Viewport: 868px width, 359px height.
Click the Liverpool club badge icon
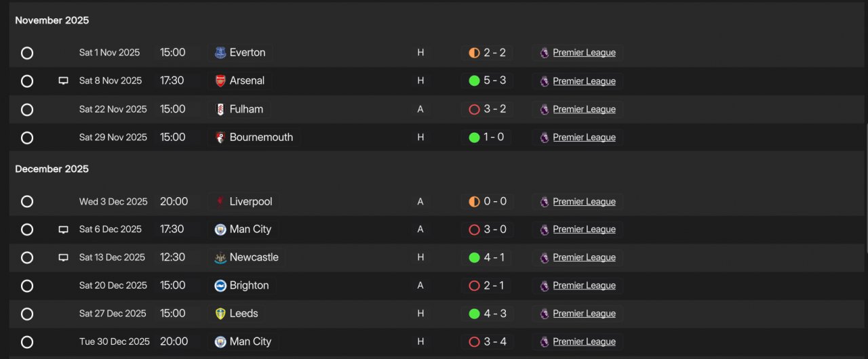(x=220, y=202)
